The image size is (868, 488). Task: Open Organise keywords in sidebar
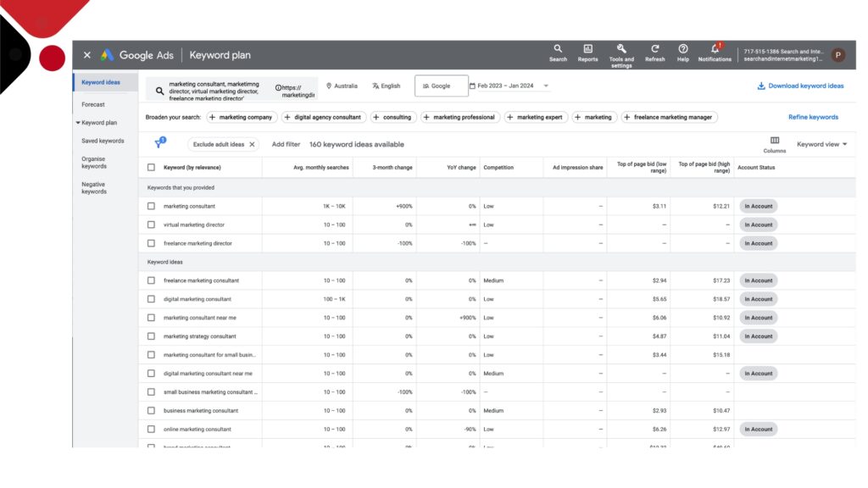point(94,163)
